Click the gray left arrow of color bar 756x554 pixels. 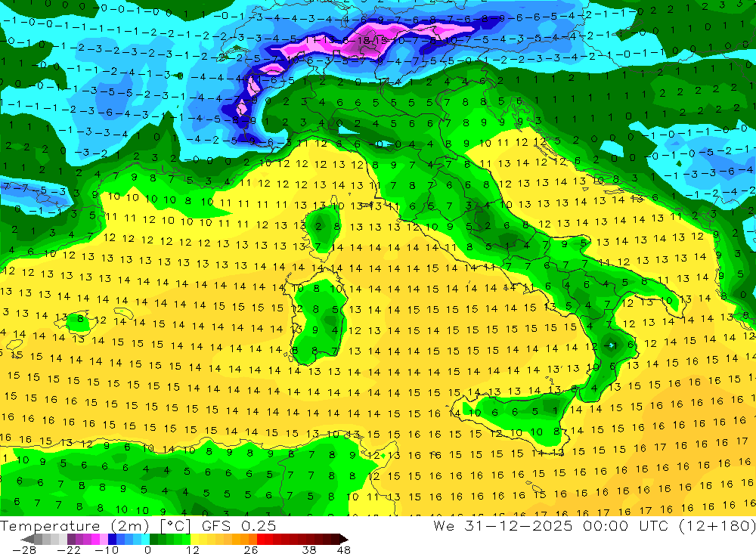(27, 540)
